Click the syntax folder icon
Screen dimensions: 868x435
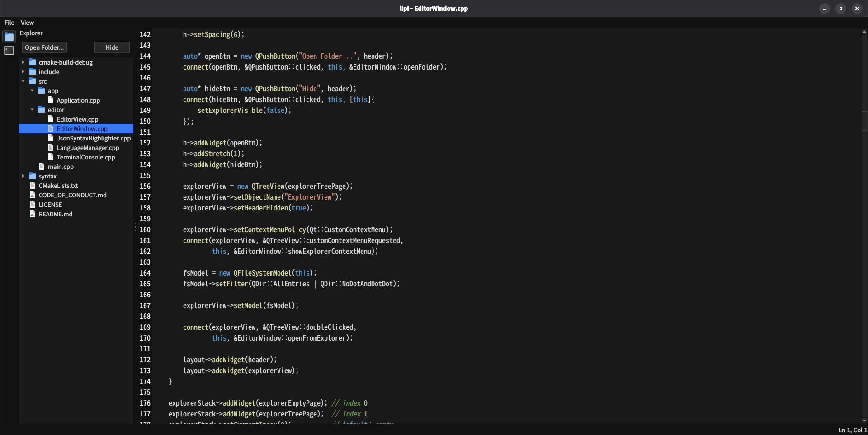coord(33,176)
